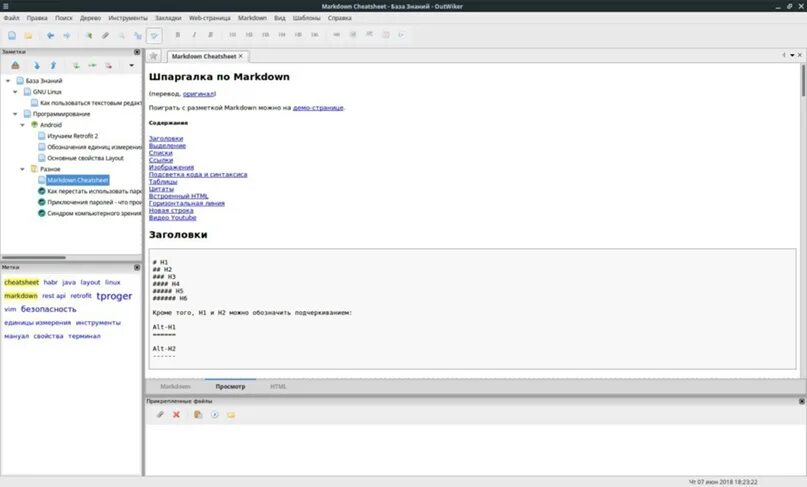The height and width of the screenshot is (487, 807).
Task: Attach a file via attachments paperclip icon
Action: click(160, 415)
